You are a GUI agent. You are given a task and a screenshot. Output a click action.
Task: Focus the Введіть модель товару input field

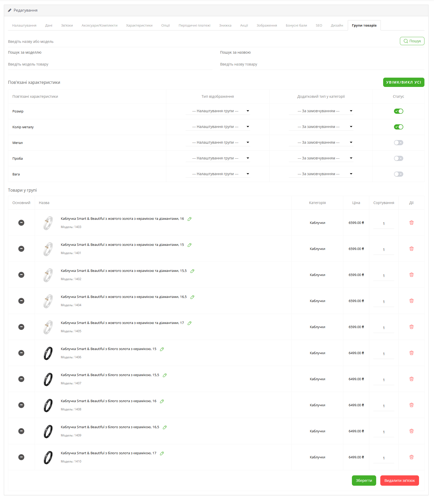[x=110, y=64]
